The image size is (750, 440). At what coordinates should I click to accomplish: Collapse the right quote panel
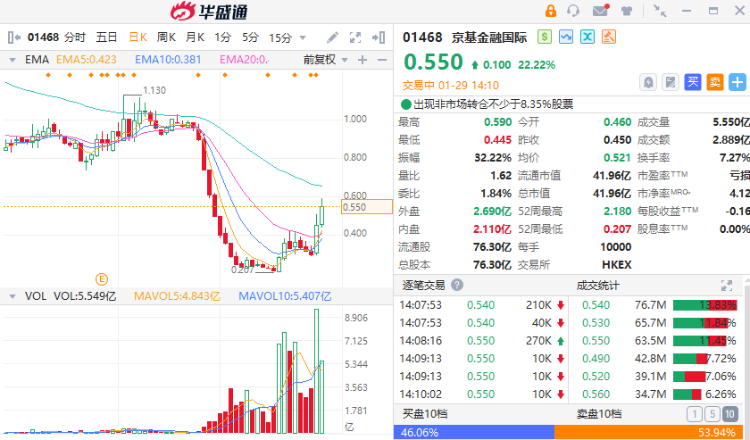[x=379, y=37]
